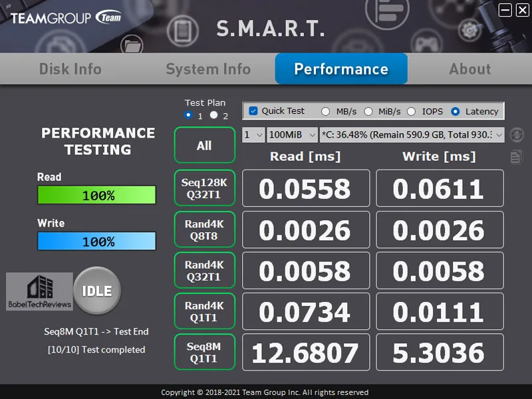
Task: Click the Test Plan label
Action: [x=205, y=103]
